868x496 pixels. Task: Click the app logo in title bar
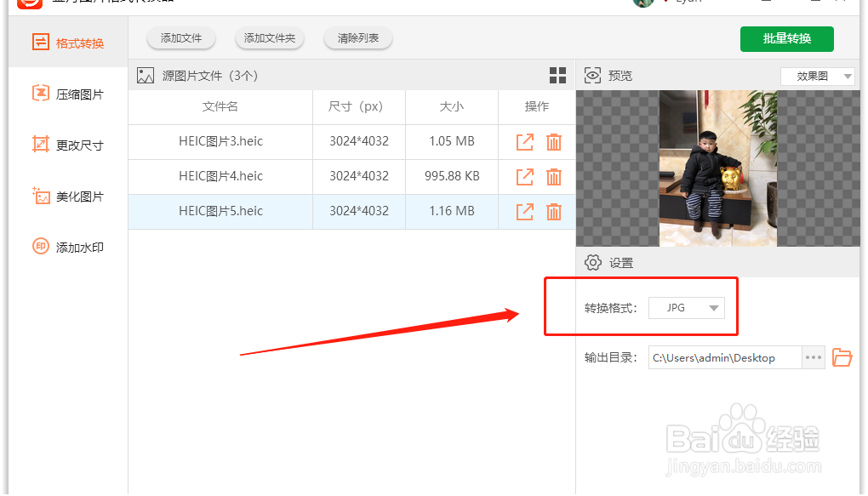[x=30, y=3]
